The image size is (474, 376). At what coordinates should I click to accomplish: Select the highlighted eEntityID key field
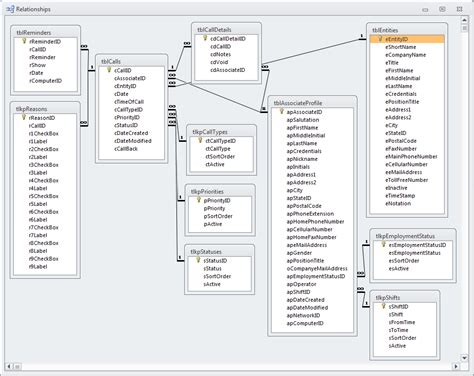[x=407, y=39]
